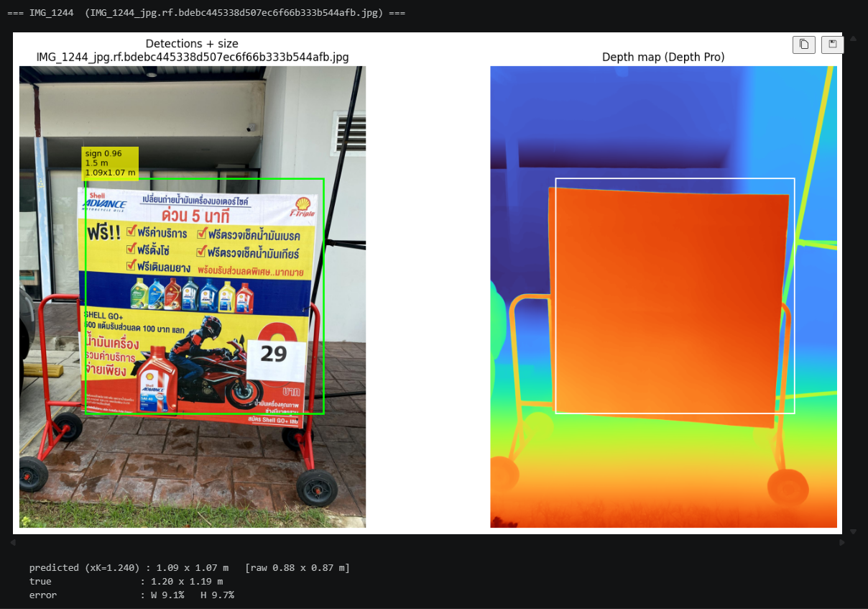Click the 'true : 1.20 x 1.19 m' line

pos(126,582)
